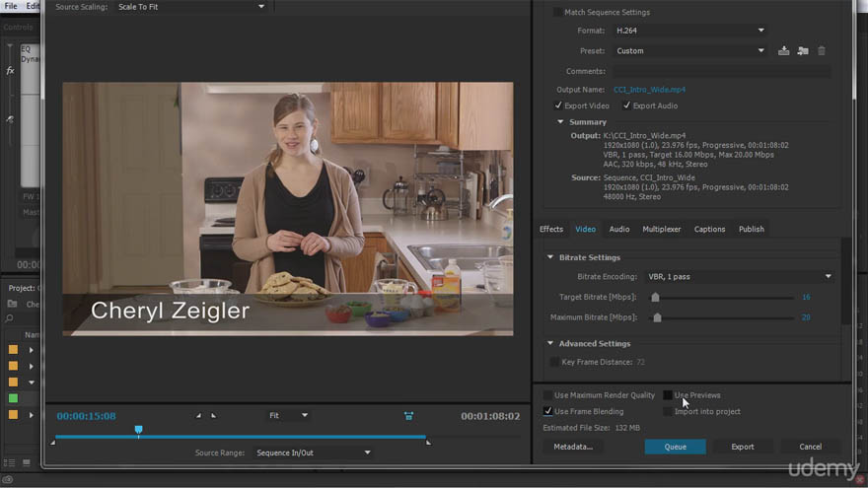Click the Comments input field
Image resolution: width=868 pixels, height=488 pixels.
[x=721, y=71]
